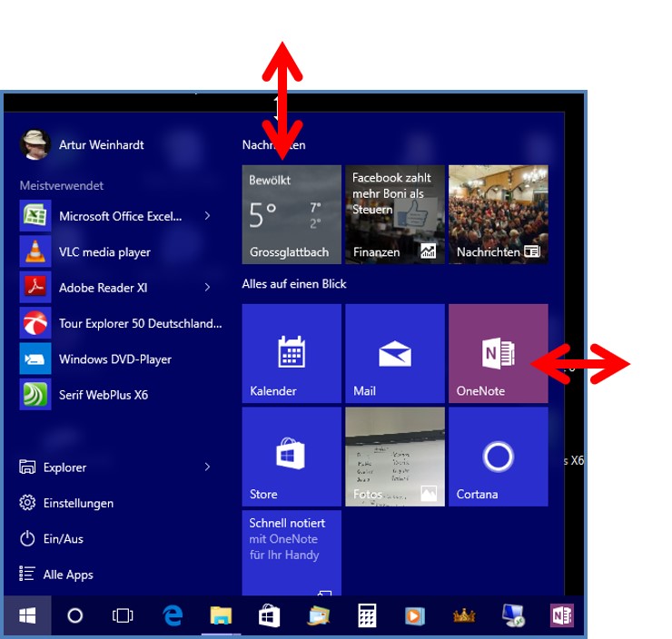This screenshot has height=639, width=672.
Task: Open Einstellungen settings
Action: point(66,503)
